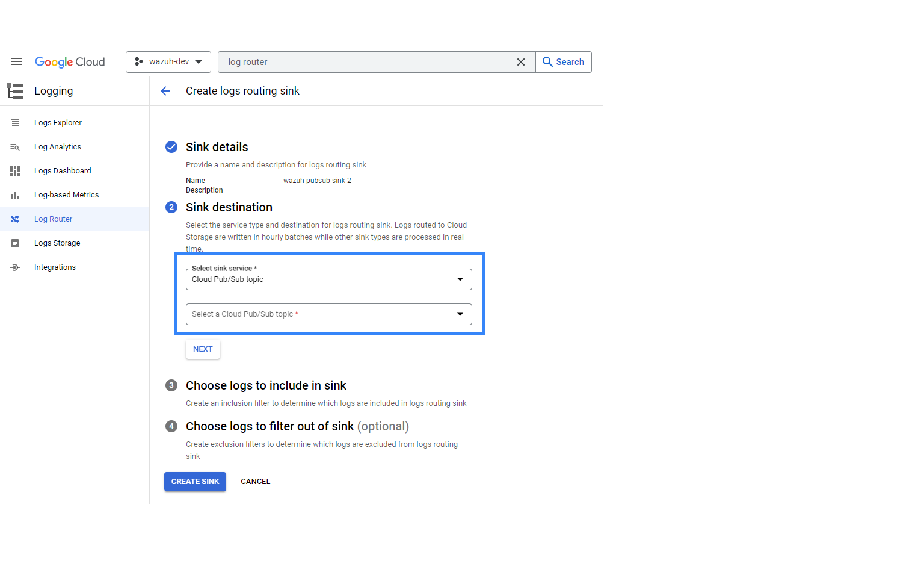The height and width of the screenshot is (578, 924).
Task: Click the Logs Storage sidebar icon
Action: [15, 243]
